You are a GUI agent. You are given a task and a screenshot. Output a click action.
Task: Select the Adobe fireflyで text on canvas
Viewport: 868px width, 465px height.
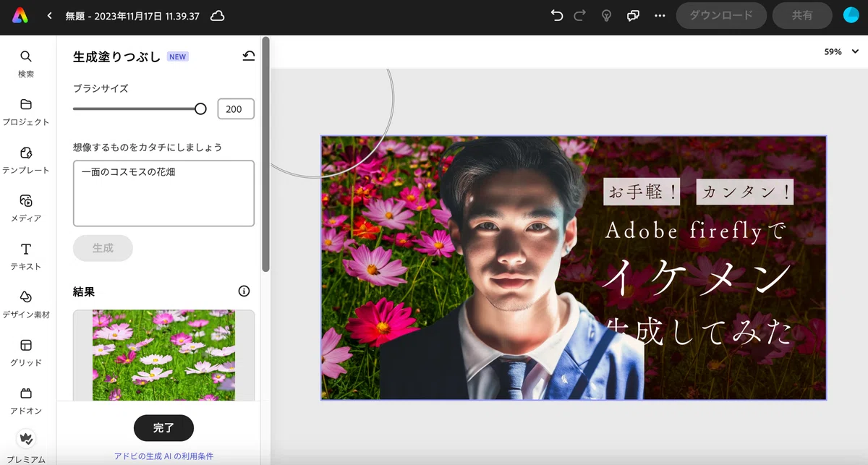pyautogui.click(x=695, y=231)
